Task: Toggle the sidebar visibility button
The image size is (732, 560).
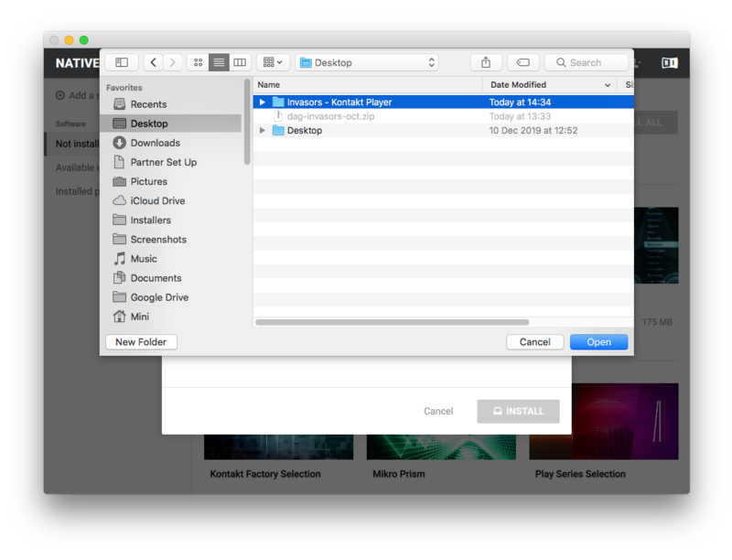Action: (122, 62)
